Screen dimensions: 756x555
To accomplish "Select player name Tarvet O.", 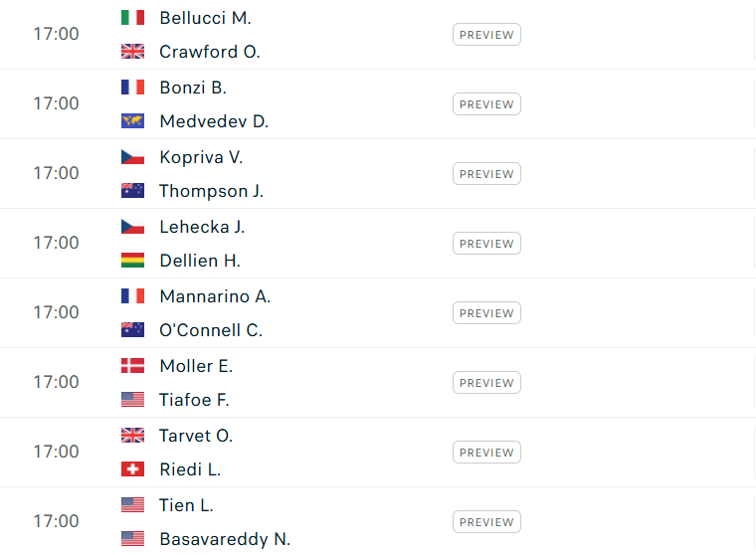I will 196,436.
